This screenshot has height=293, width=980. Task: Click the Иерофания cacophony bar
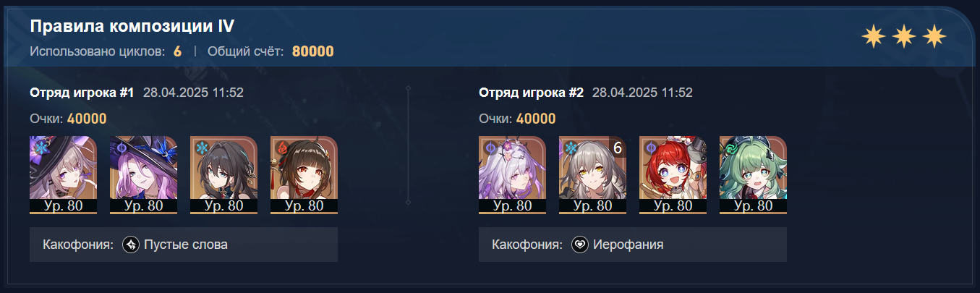pyautogui.click(x=633, y=245)
